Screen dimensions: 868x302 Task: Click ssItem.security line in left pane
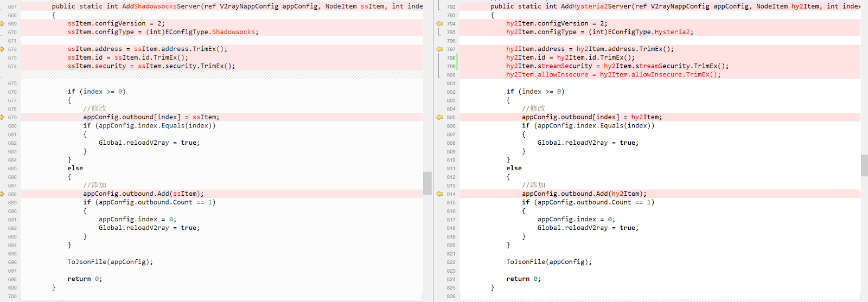click(x=151, y=66)
